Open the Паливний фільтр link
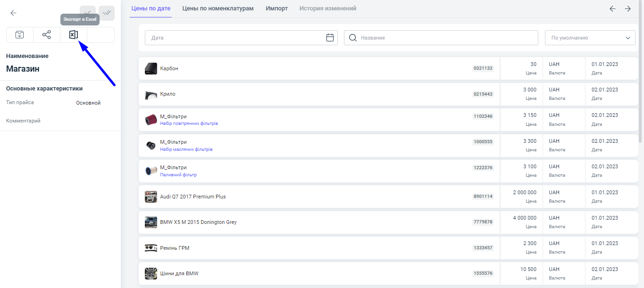 [178, 175]
